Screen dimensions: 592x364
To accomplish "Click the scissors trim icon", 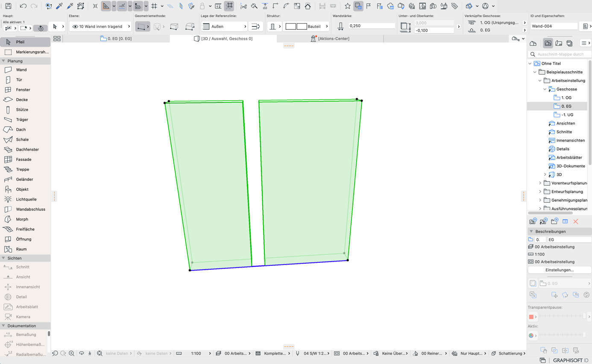I will [x=243, y=6].
